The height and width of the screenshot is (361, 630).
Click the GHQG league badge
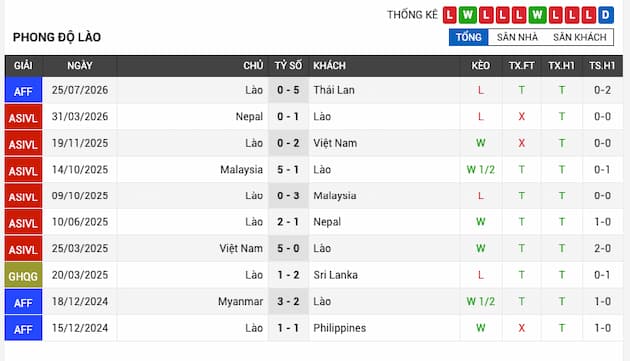23,275
